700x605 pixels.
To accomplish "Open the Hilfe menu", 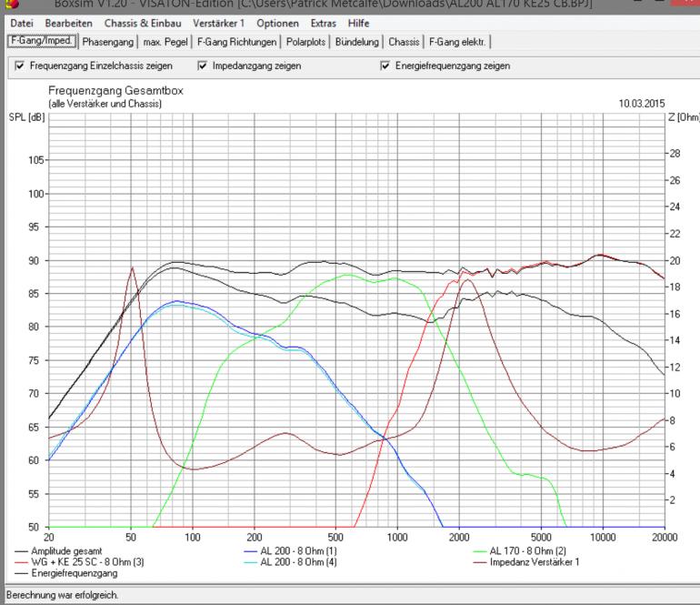I will point(358,24).
